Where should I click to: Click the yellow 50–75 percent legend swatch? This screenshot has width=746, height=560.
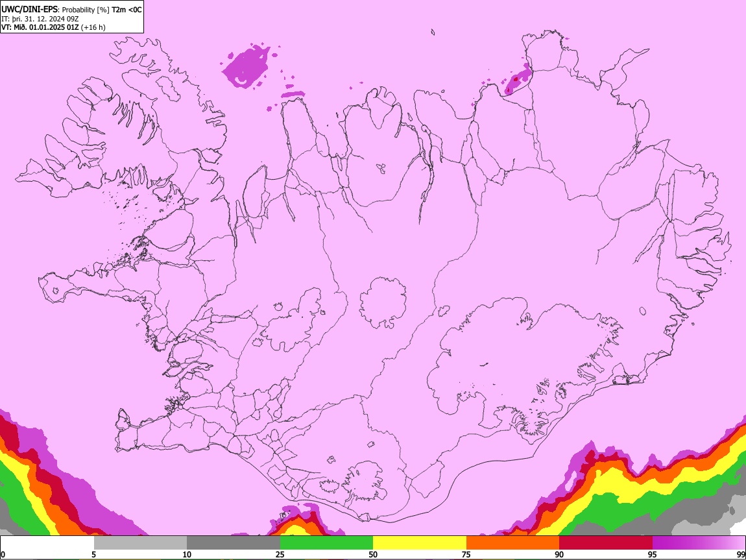click(x=420, y=542)
